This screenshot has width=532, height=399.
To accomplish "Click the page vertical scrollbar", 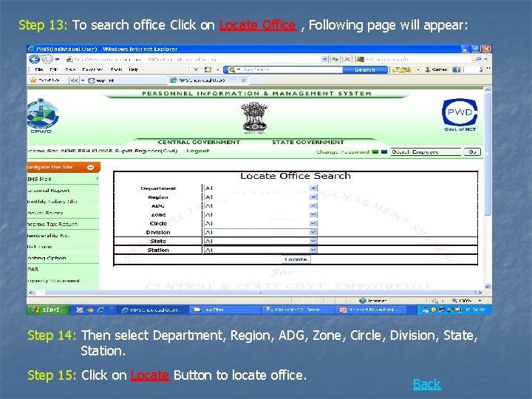I will coord(488,188).
